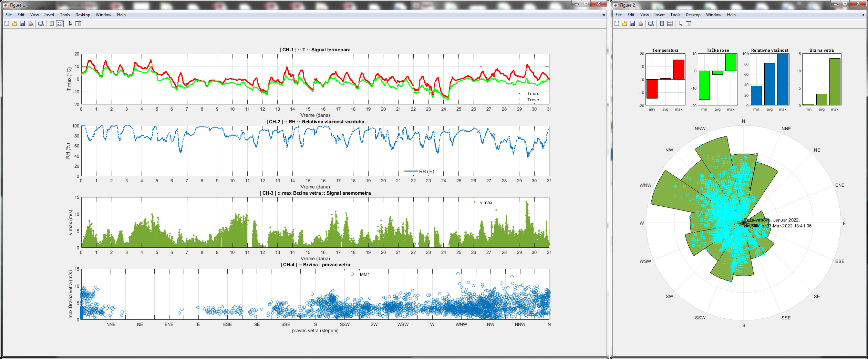Viewport: 868px width, 359px height.
Task: Toggle off Insert Legend in Figure 1
Action: coord(60,24)
